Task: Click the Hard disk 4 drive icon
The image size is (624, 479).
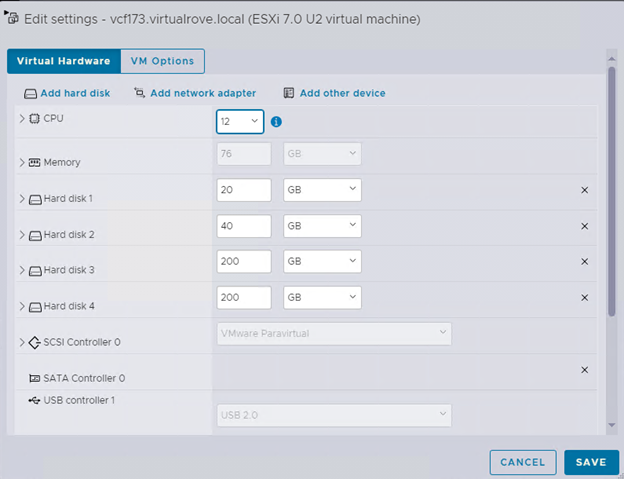Action: [35, 307]
